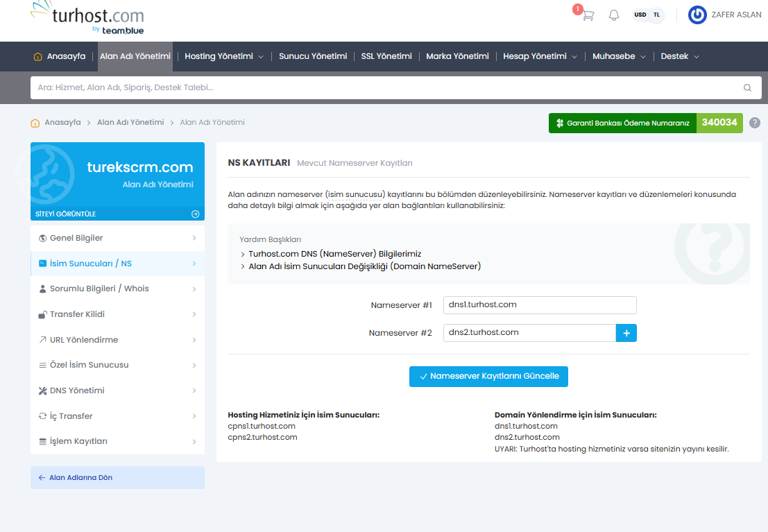Click the İsim Sunucuları NS icon

(x=42, y=264)
